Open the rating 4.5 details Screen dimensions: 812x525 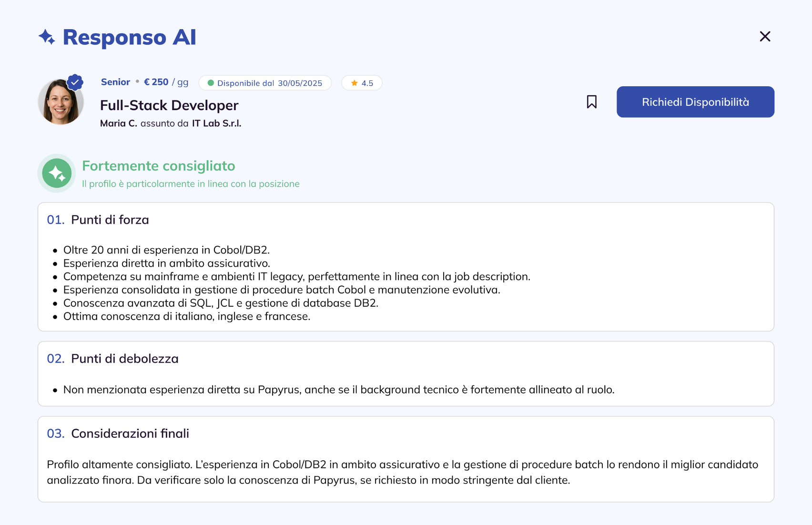[362, 82]
